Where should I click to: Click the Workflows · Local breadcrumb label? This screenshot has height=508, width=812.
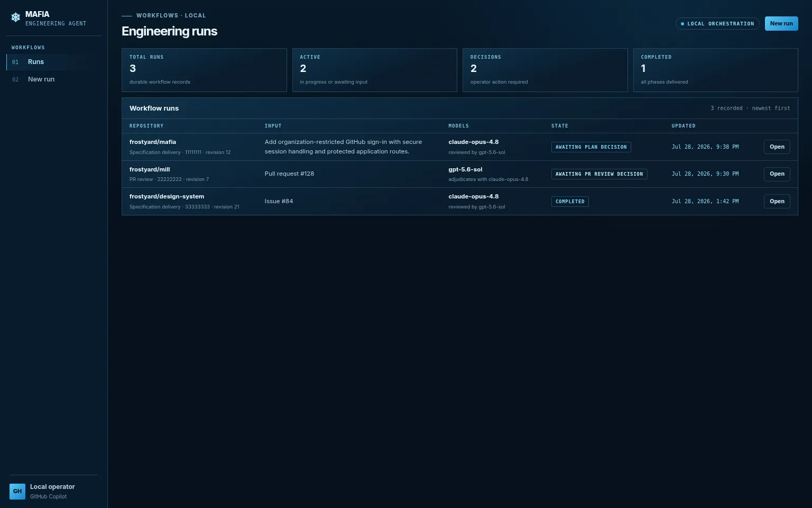click(171, 15)
